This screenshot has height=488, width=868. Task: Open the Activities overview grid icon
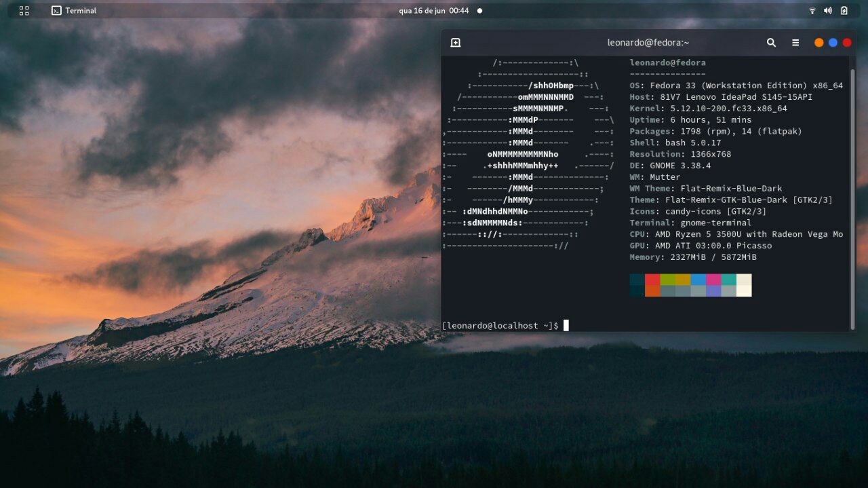[x=24, y=10]
